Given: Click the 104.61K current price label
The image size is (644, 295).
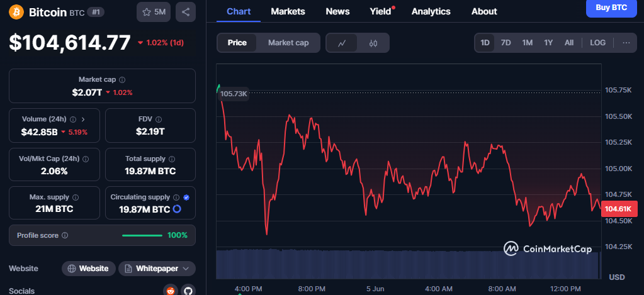Looking at the screenshot, I should coord(618,209).
